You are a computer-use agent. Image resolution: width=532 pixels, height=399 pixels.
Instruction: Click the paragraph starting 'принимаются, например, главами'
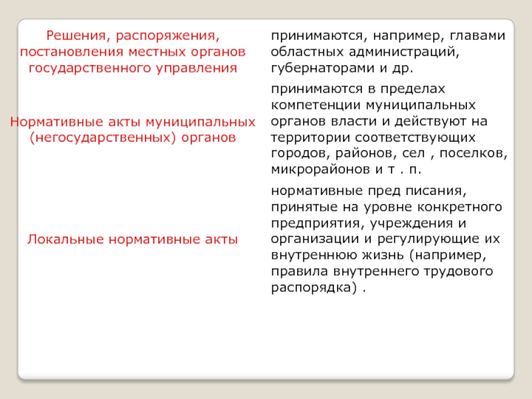(x=388, y=52)
